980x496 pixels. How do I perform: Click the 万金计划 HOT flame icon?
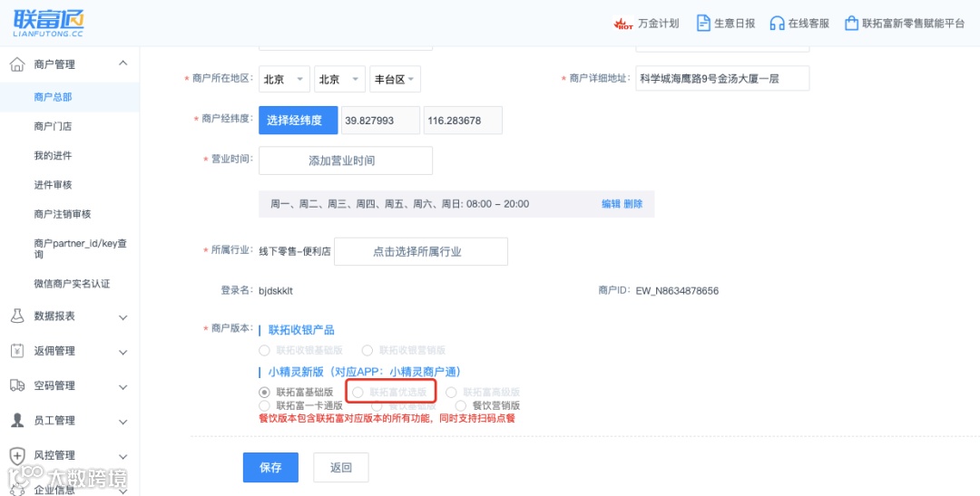coord(623,24)
